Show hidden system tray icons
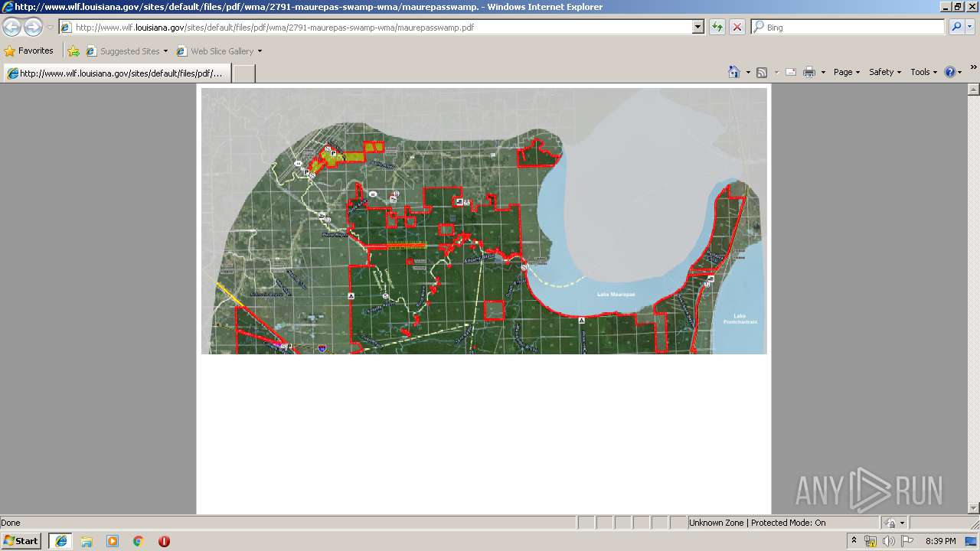 tap(854, 541)
